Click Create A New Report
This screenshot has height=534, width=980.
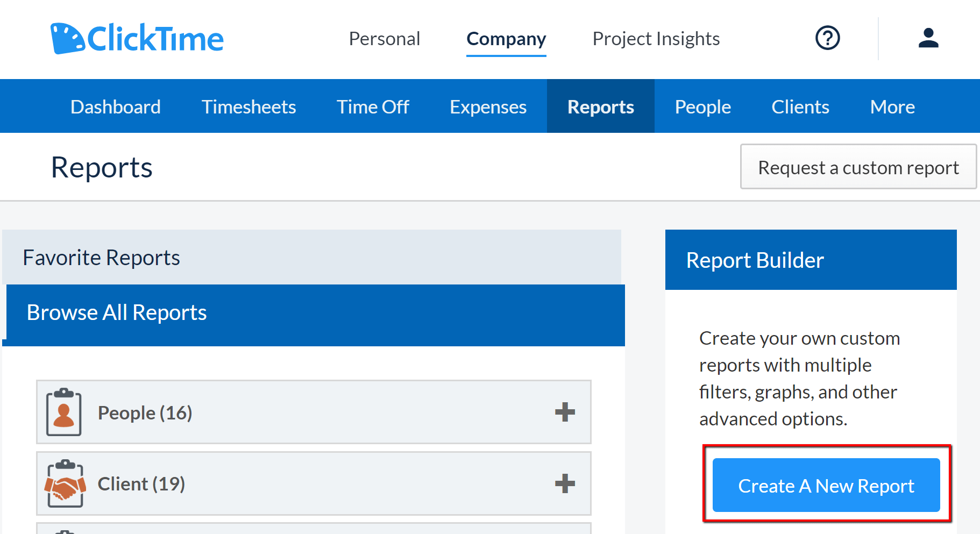(x=826, y=485)
